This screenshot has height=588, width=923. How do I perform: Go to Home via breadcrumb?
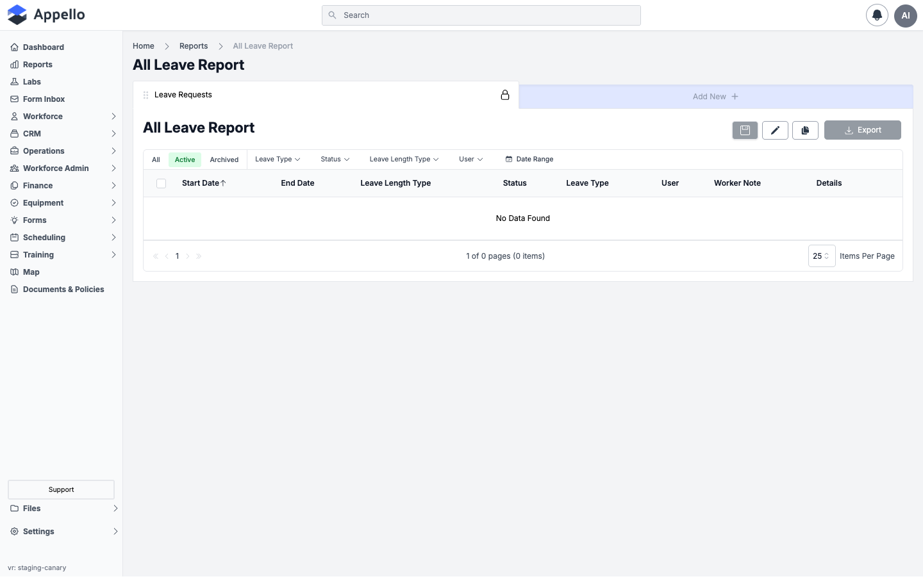click(144, 46)
